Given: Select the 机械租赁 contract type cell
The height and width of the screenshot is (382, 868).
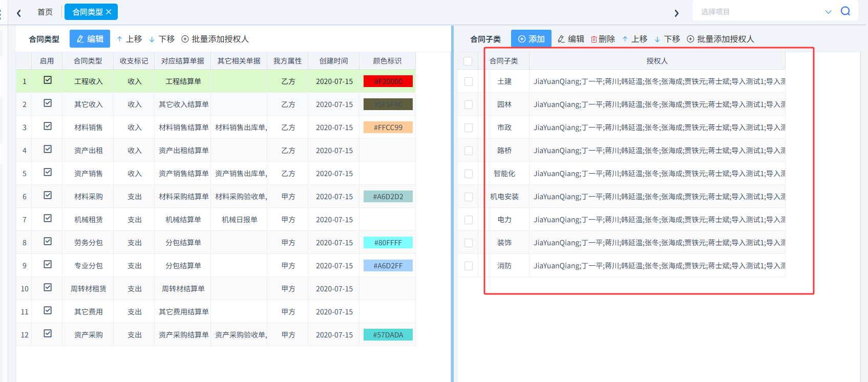Looking at the screenshot, I should (89, 220).
